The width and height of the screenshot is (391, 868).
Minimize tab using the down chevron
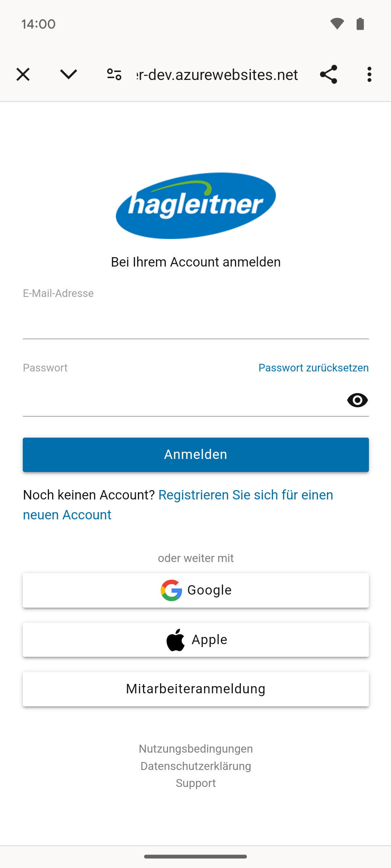tap(68, 75)
